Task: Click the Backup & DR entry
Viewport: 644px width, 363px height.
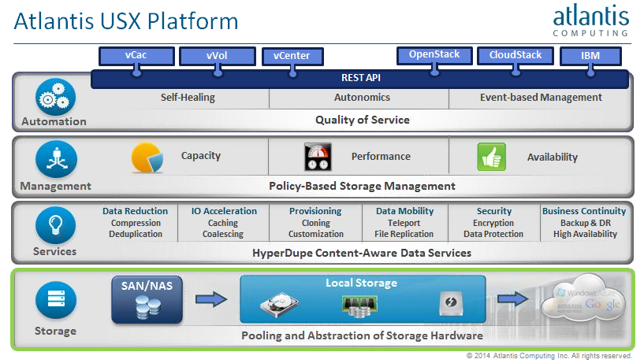Action: (x=585, y=223)
